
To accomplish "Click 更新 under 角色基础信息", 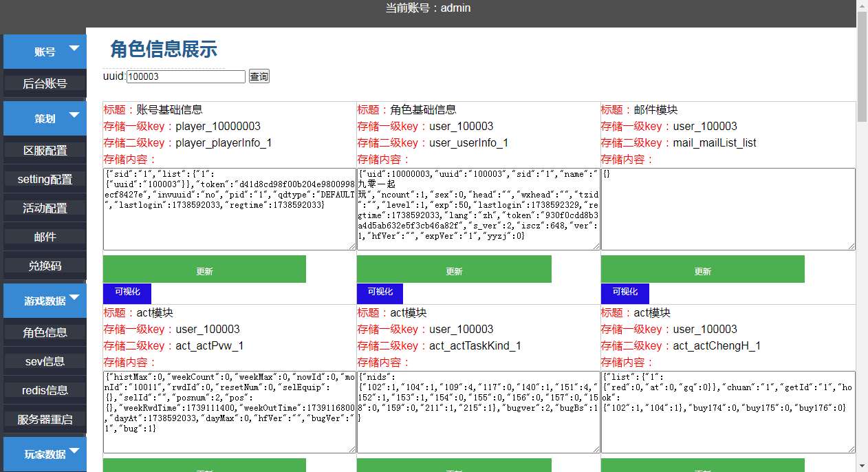I will (x=454, y=269).
